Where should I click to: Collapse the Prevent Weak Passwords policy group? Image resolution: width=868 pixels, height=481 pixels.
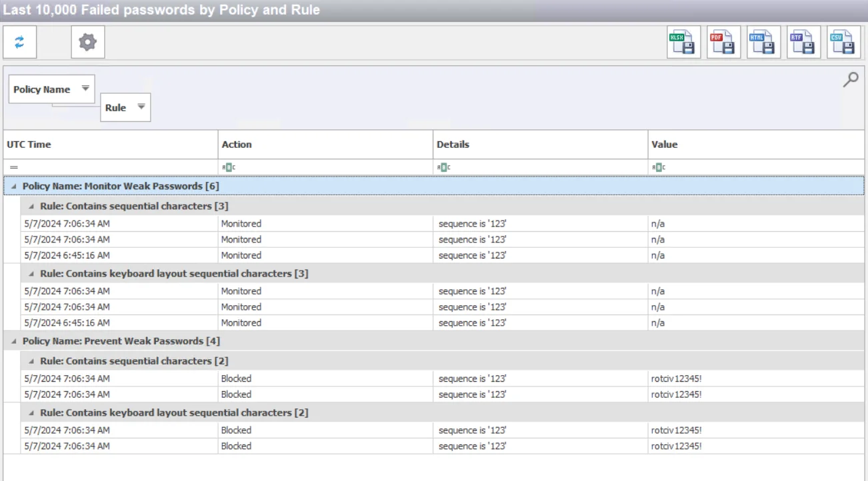click(x=13, y=341)
